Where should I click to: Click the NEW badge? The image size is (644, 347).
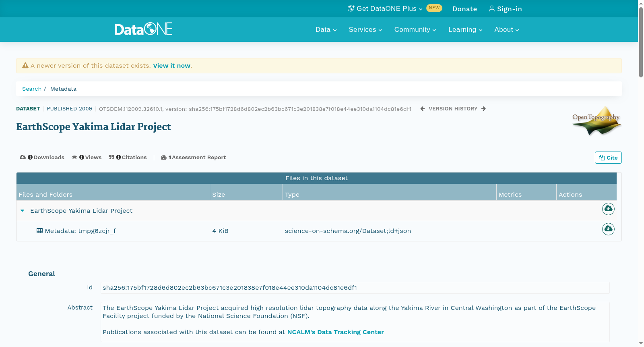click(434, 8)
